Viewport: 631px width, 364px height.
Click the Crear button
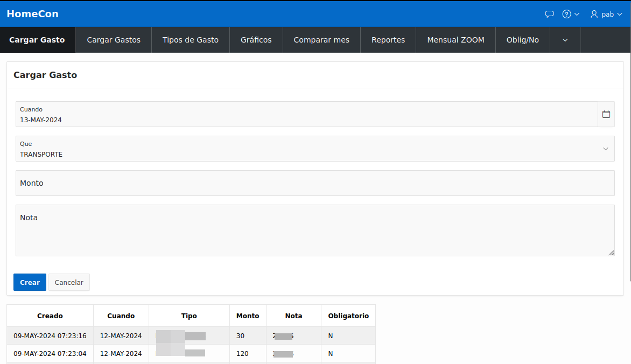pos(30,282)
